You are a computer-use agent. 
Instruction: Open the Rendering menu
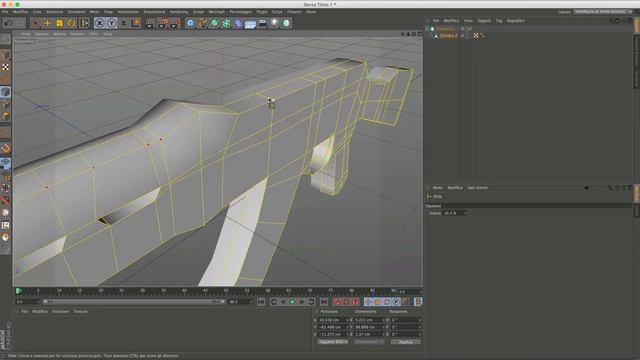[x=179, y=12]
